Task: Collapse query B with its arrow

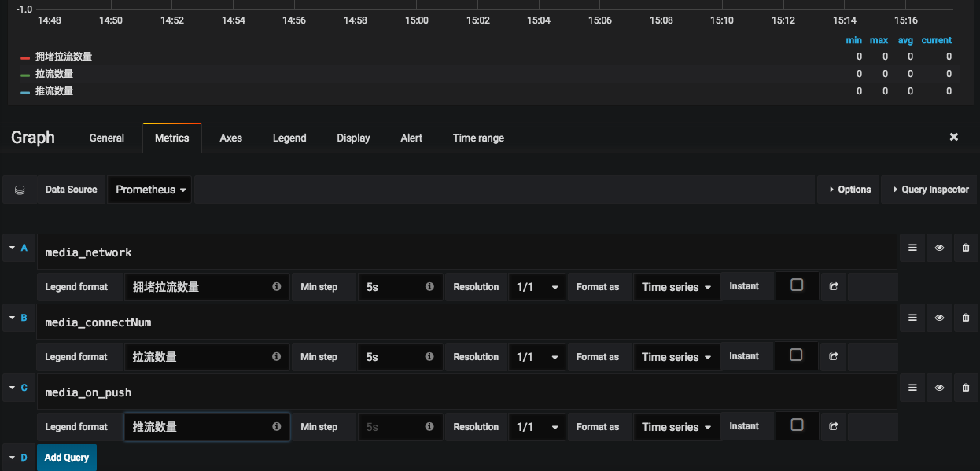Action: click(12, 318)
